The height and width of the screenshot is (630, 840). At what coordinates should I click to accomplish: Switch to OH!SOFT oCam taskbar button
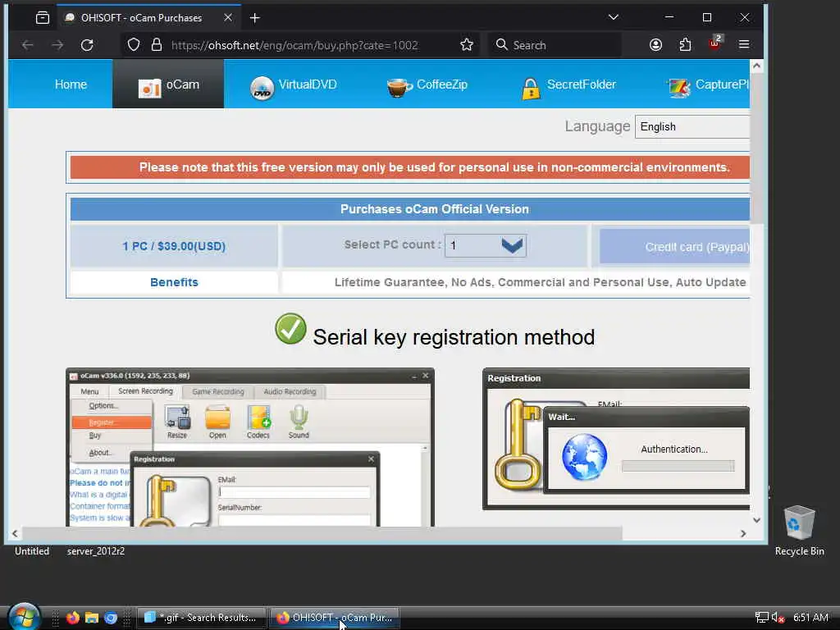click(x=335, y=618)
